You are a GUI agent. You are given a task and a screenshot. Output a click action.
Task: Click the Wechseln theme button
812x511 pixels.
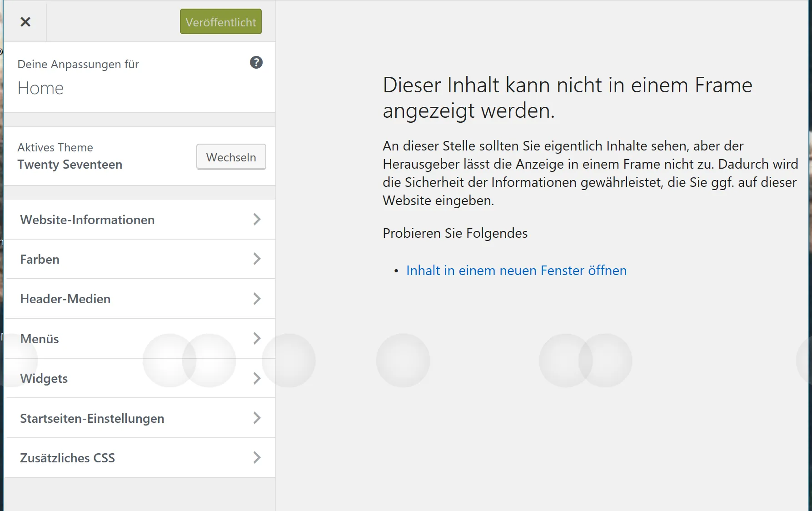pyautogui.click(x=231, y=157)
